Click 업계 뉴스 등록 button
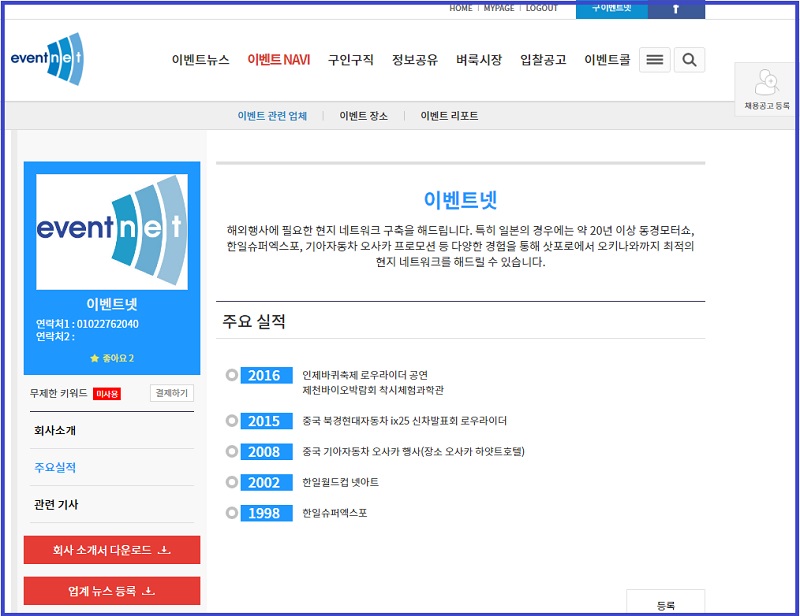800x616 pixels. pyautogui.click(x=112, y=591)
